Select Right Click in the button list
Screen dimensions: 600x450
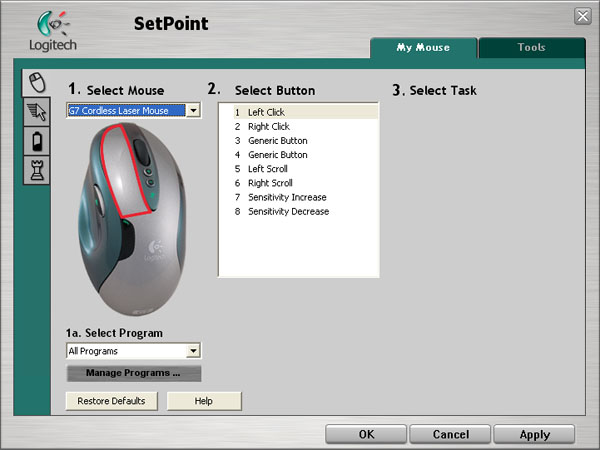(305, 126)
